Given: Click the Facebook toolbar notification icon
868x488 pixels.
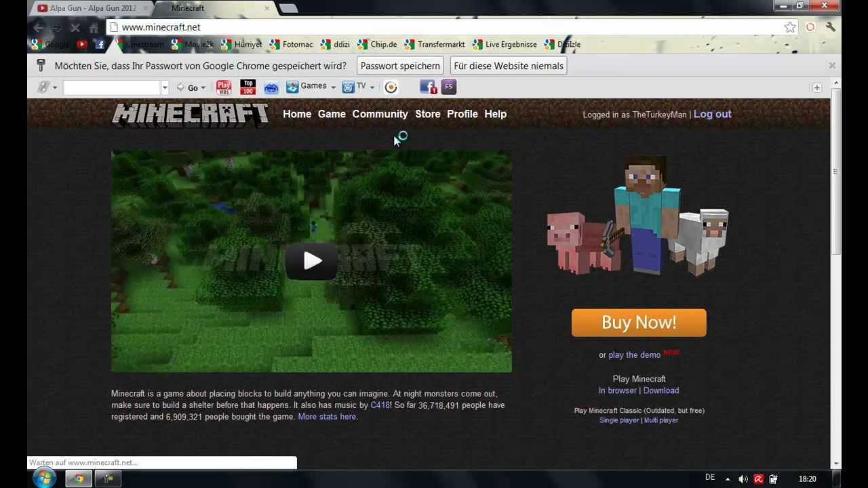Looking at the screenshot, I should (429, 87).
